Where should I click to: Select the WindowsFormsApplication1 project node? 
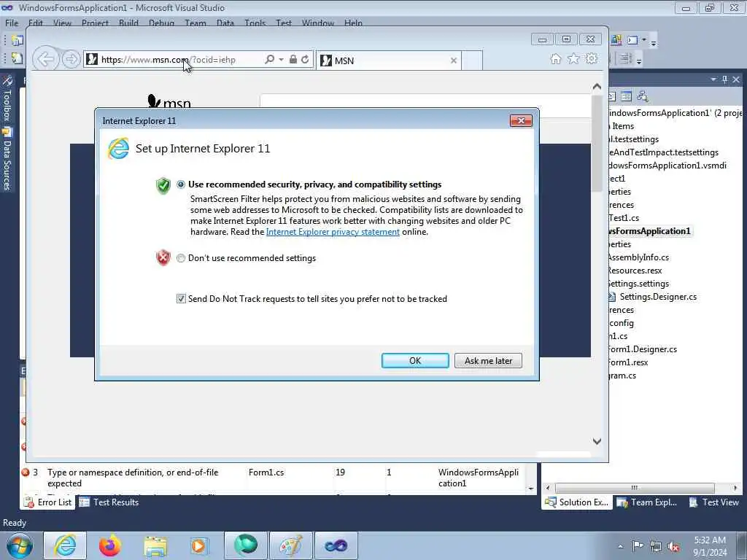[650, 231]
